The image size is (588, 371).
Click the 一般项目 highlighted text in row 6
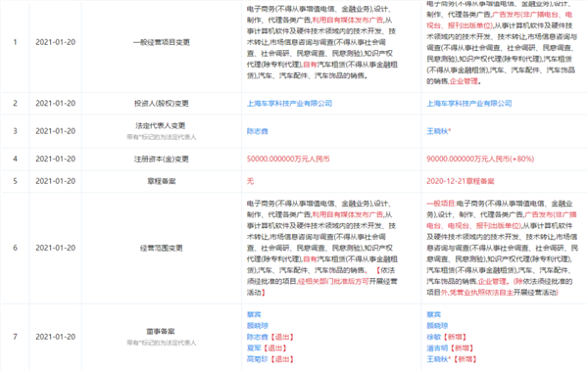click(x=441, y=204)
